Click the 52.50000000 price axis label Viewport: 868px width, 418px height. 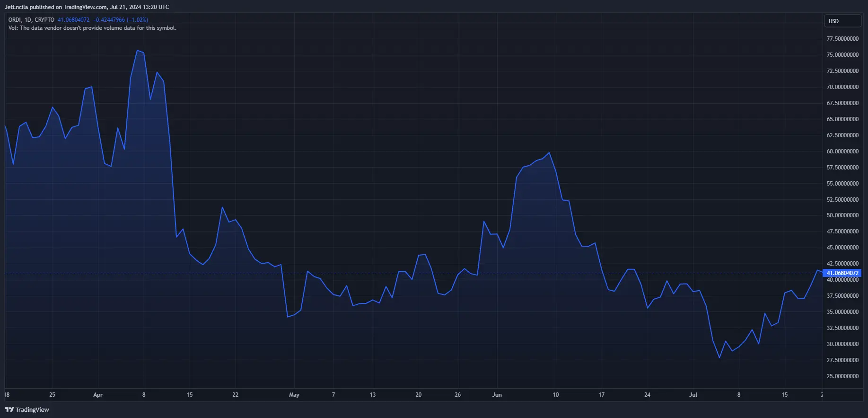pyautogui.click(x=842, y=200)
